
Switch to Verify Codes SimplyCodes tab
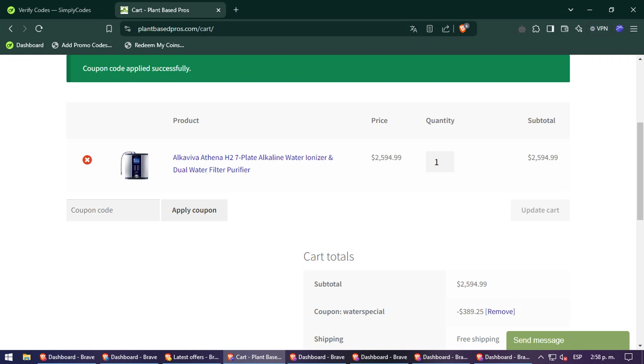pyautogui.click(x=55, y=10)
